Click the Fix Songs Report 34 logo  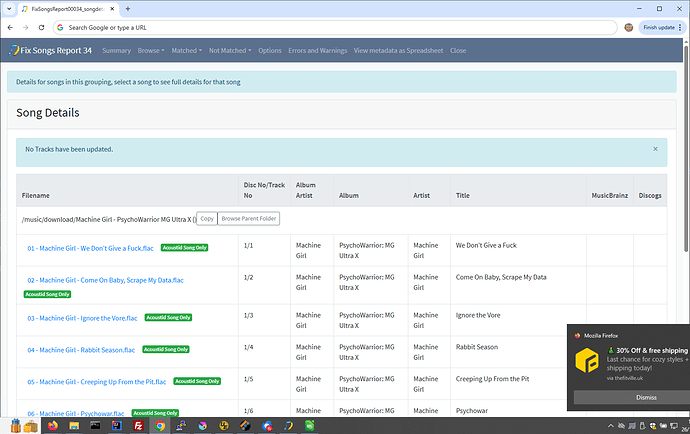click(51, 50)
